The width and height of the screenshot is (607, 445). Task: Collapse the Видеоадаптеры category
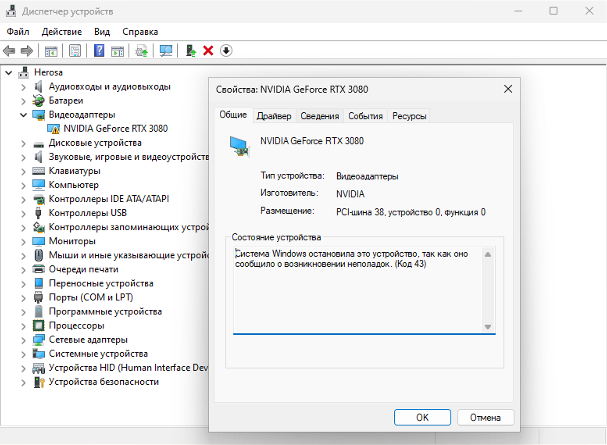24,115
